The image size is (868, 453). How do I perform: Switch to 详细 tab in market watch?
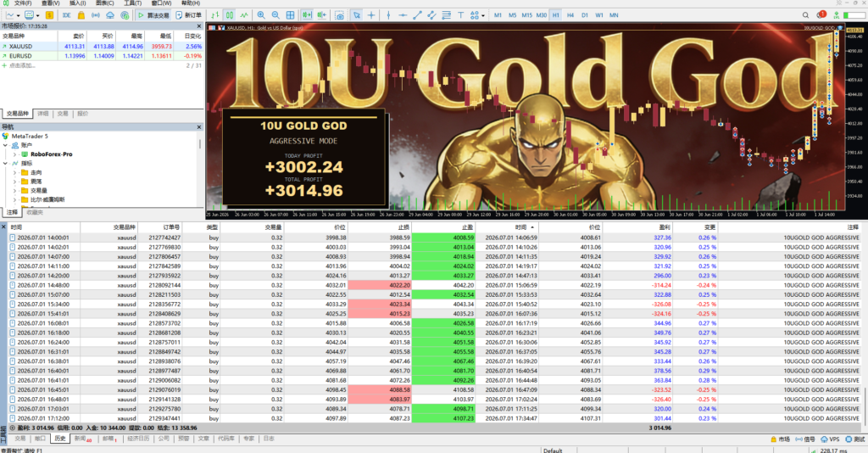point(42,114)
